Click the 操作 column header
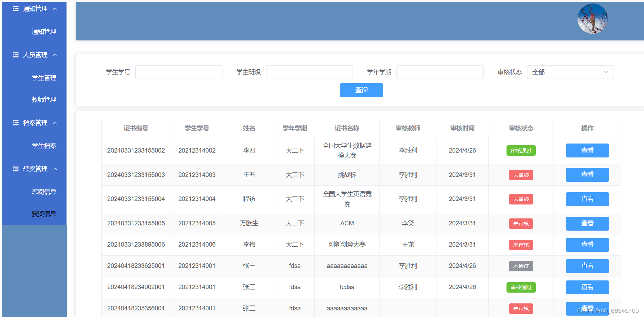The width and height of the screenshot is (644, 317). pyautogui.click(x=587, y=128)
